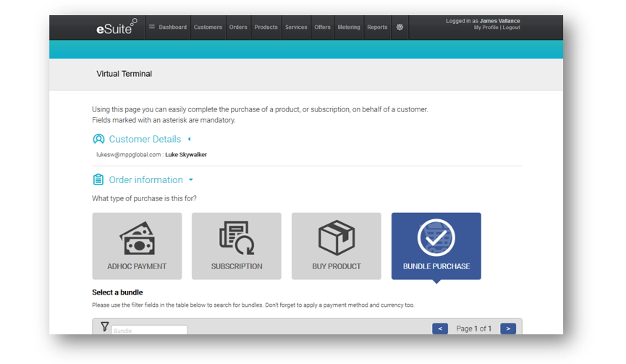Open the Orders menu
Viewport: 626px width, 364px height.
[x=238, y=27]
